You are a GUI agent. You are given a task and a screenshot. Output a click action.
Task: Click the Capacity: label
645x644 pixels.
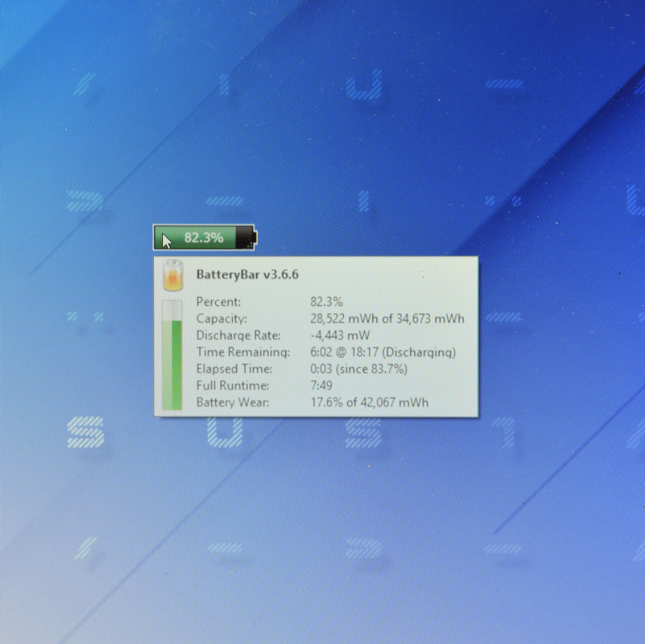[222, 319]
